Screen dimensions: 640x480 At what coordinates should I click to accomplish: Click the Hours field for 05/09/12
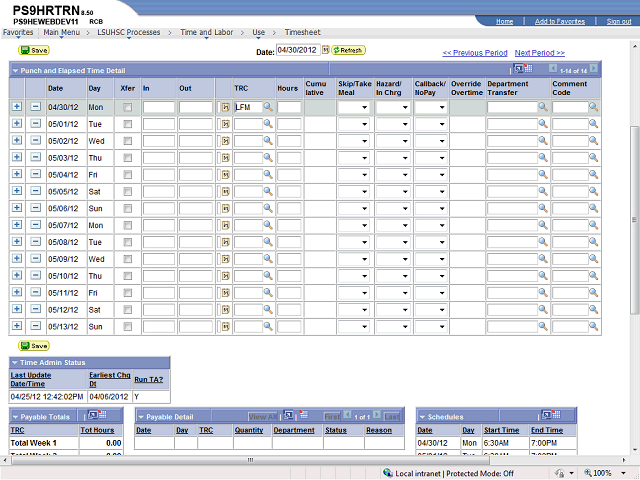(289, 260)
